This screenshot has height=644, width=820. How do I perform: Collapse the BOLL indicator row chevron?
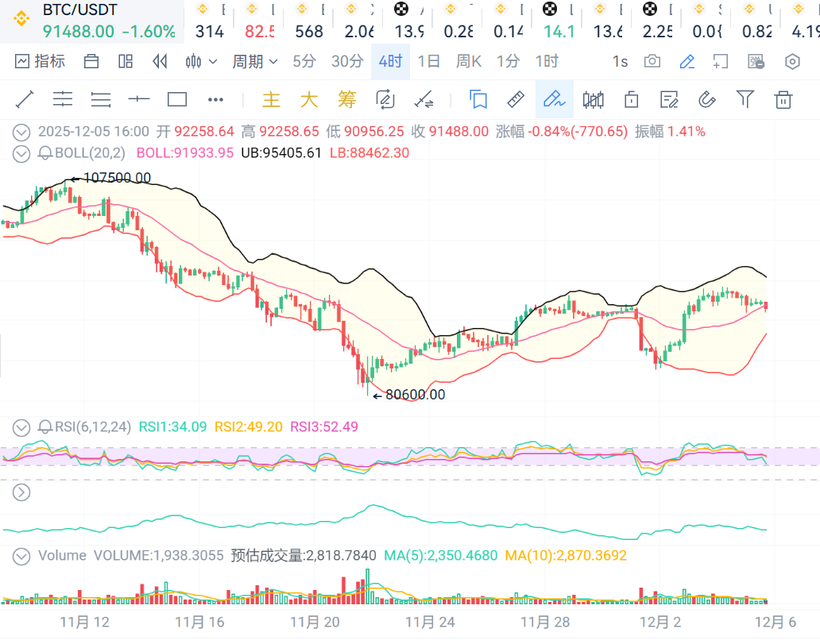coord(21,153)
